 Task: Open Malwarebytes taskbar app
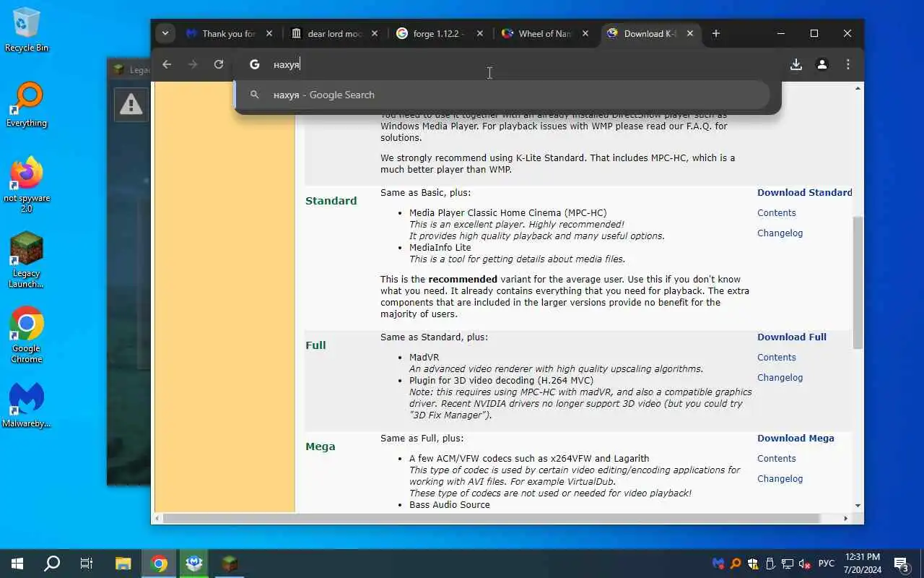click(x=194, y=564)
